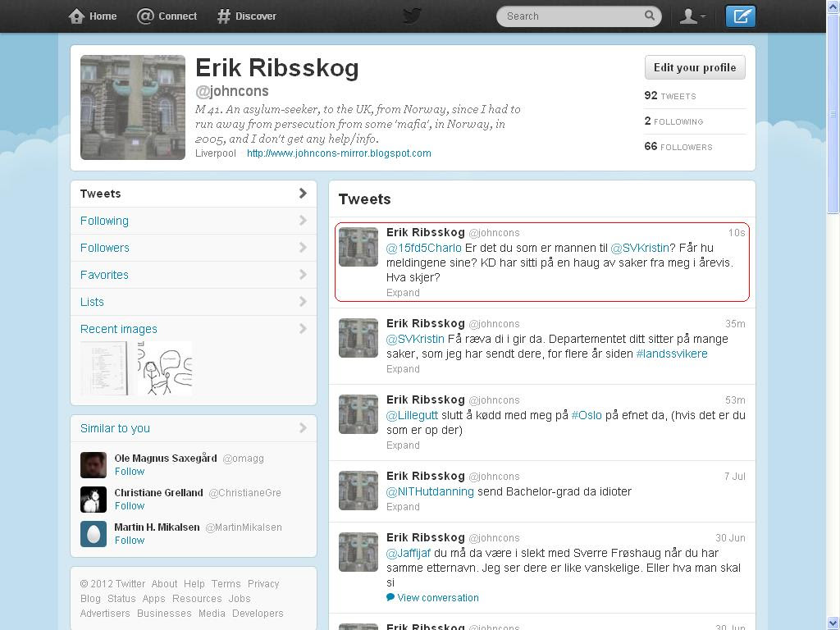Open the Recent images section
This screenshot has width=840, height=630.
[x=118, y=329]
